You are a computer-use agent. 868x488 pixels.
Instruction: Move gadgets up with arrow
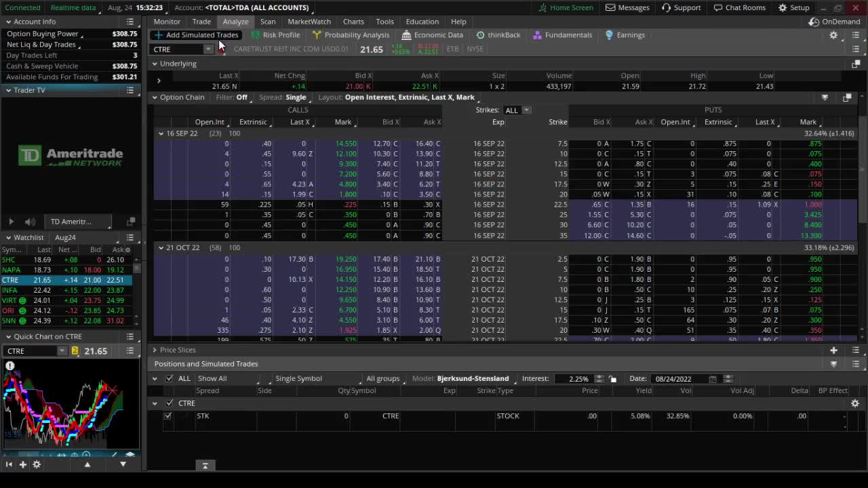[87, 464]
